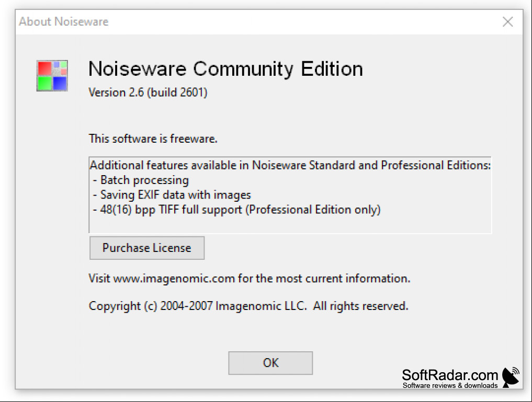This screenshot has width=532, height=402.
Task: Click the '- Batch processing' line
Action: pyautogui.click(x=141, y=180)
